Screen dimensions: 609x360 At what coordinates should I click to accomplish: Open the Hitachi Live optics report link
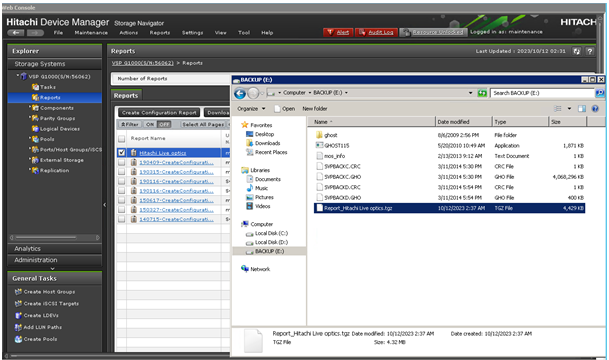[163, 153]
